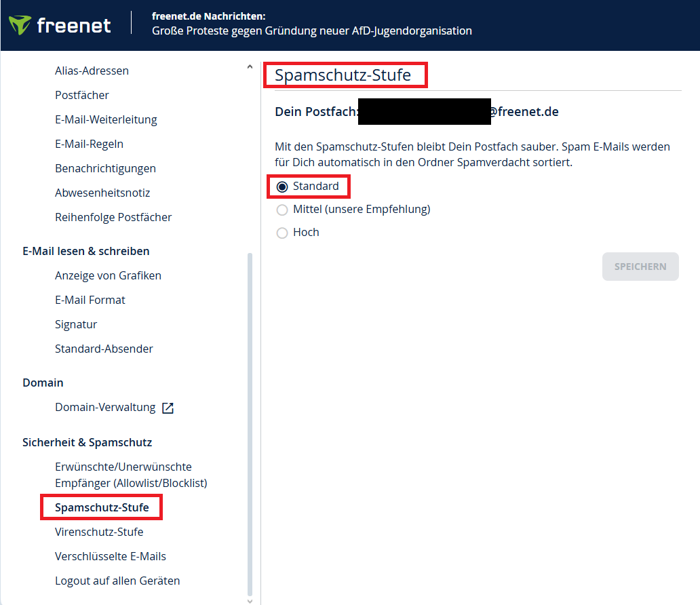
Task: Select the Hoch spam protection level
Action: coord(282,231)
